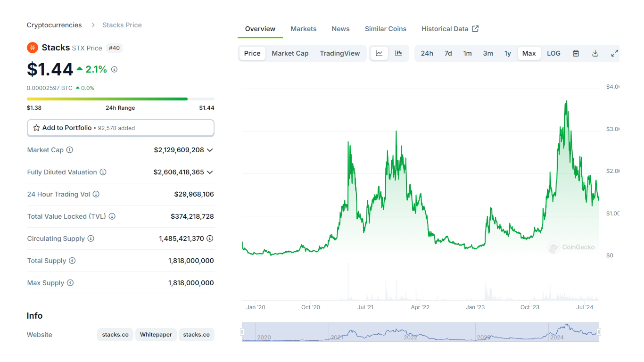Click the download chart data icon

pos(595,53)
